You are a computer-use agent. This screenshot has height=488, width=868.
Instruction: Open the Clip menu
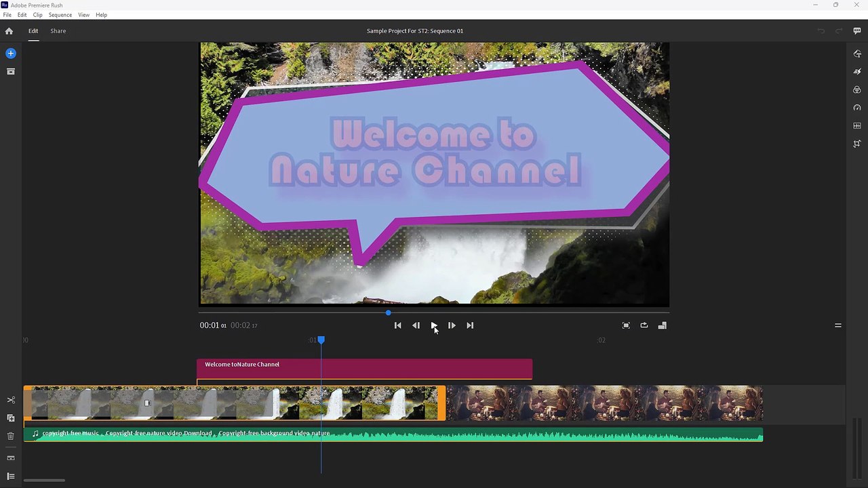coord(38,15)
